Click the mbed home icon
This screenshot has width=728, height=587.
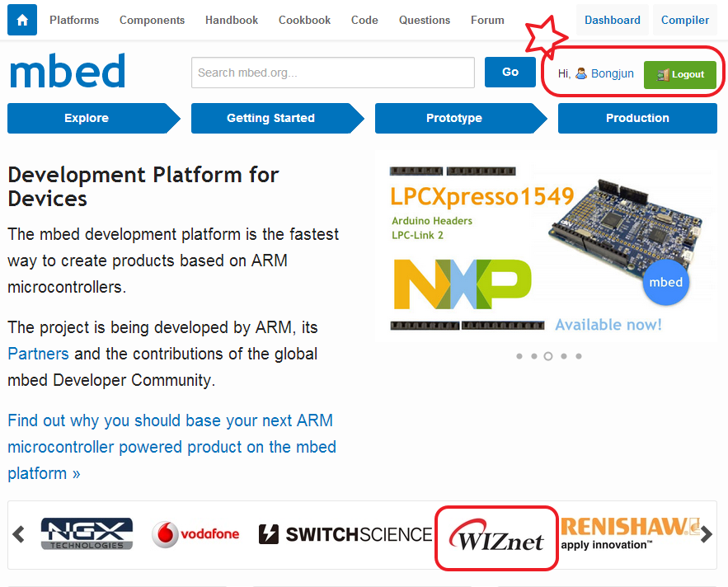pyautogui.click(x=21, y=19)
